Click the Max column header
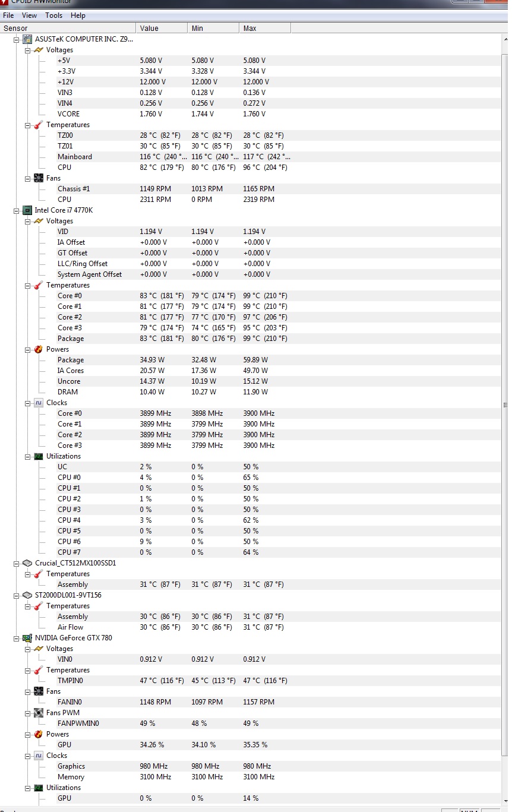The image size is (512, 812). 266,28
